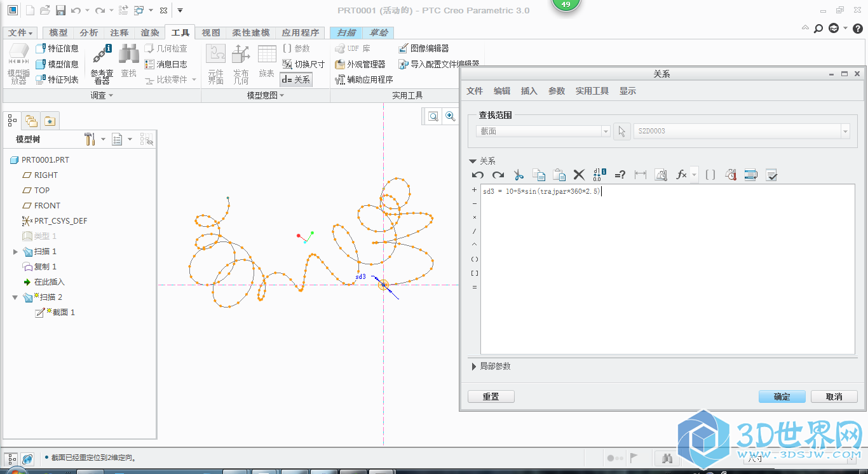Click the X delete icon in the Relations toolbar

pyautogui.click(x=579, y=175)
